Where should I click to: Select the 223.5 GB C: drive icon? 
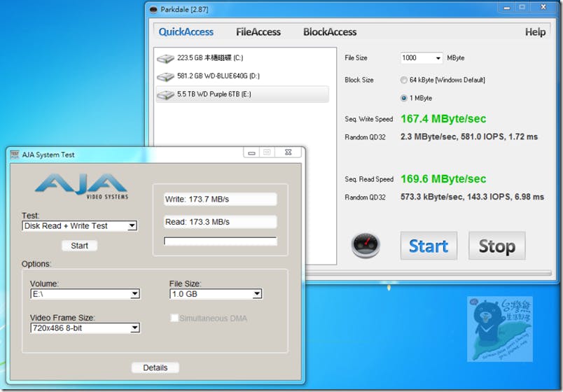pyautogui.click(x=166, y=58)
